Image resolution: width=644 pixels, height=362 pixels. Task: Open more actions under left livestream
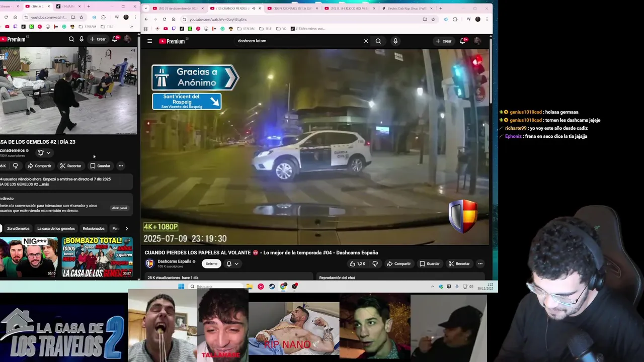click(x=121, y=166)
